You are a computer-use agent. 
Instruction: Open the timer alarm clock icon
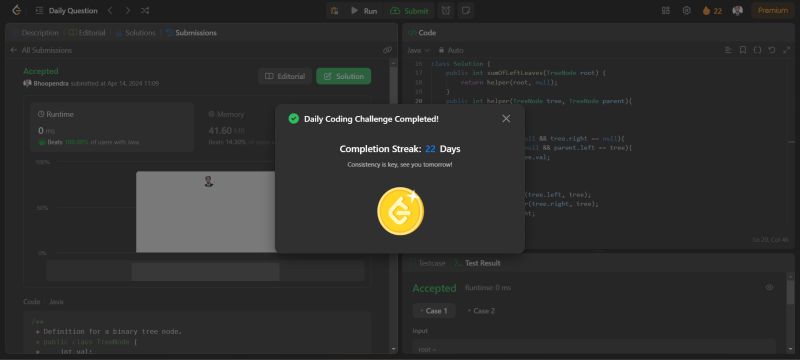tap(446, 10)
